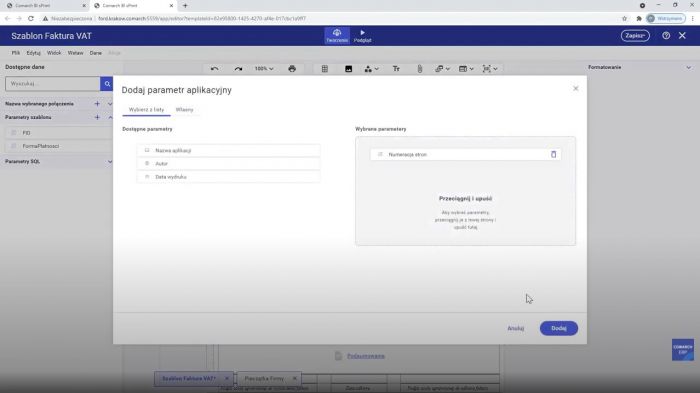700x393 pixels.
Task: Expand Nazwa wybranego połączenia section chevron
Action: (x=110, y=104)
